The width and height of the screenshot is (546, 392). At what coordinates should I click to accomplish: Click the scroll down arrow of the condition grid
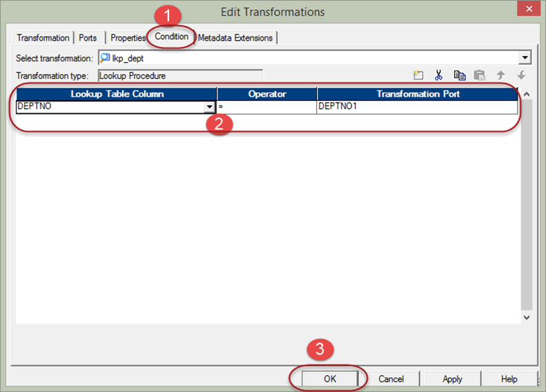click(x=527, y=317)
